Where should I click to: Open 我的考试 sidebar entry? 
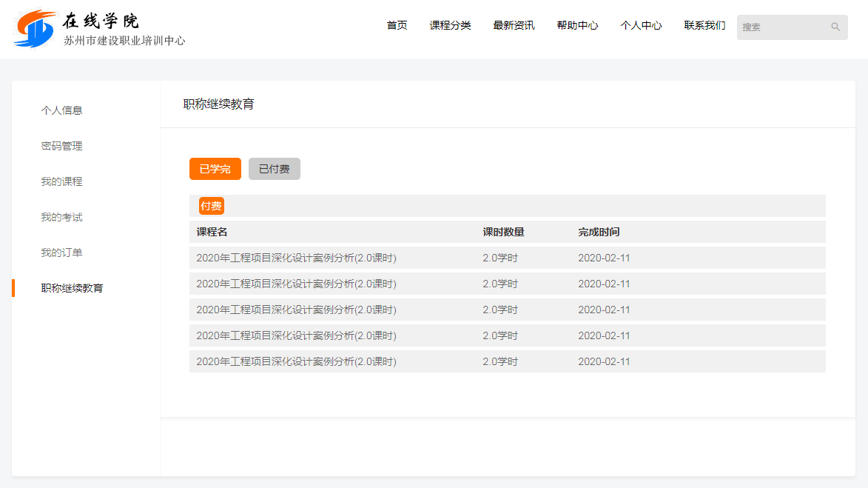61,217
